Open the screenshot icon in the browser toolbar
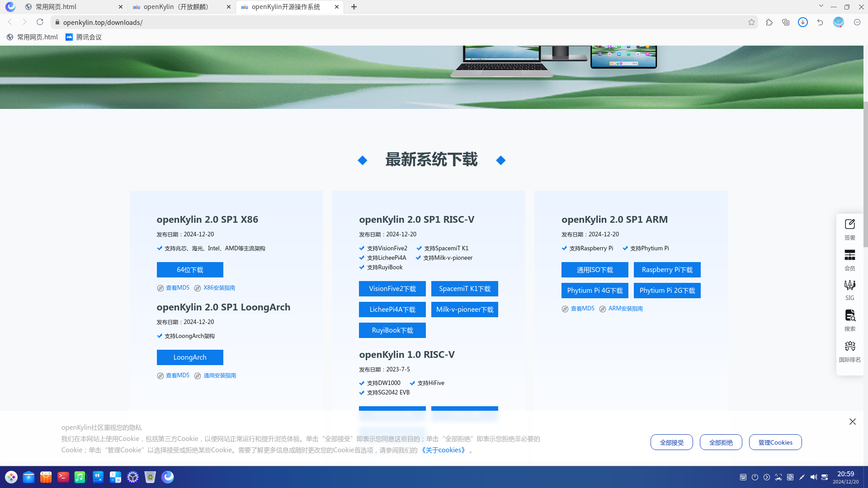The image size is (868, 488). 786,22
